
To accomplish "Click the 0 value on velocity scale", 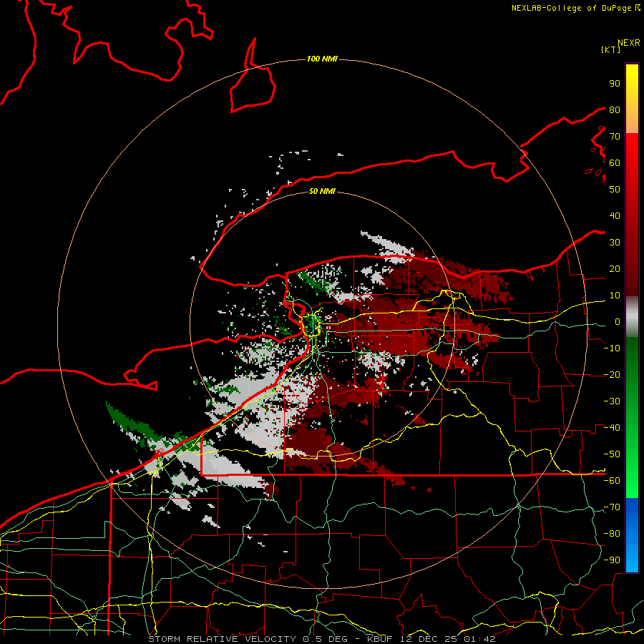I will [617, 321].
